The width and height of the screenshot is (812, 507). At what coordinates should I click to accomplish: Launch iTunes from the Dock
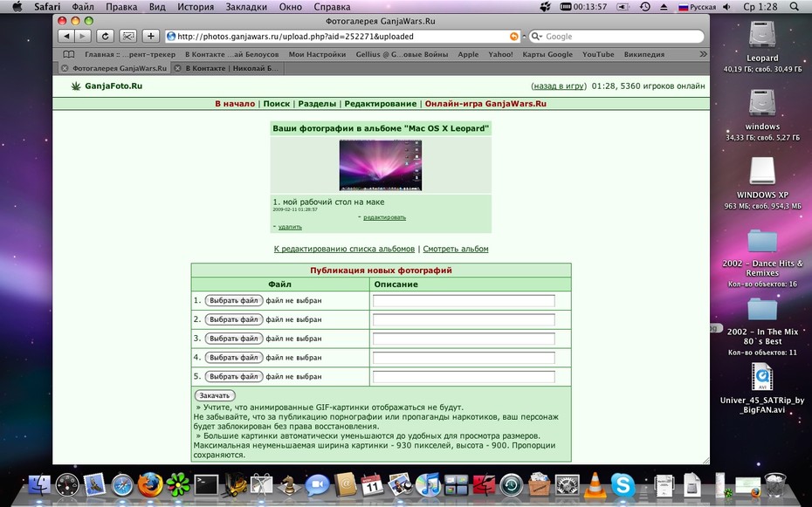[429, 485]
